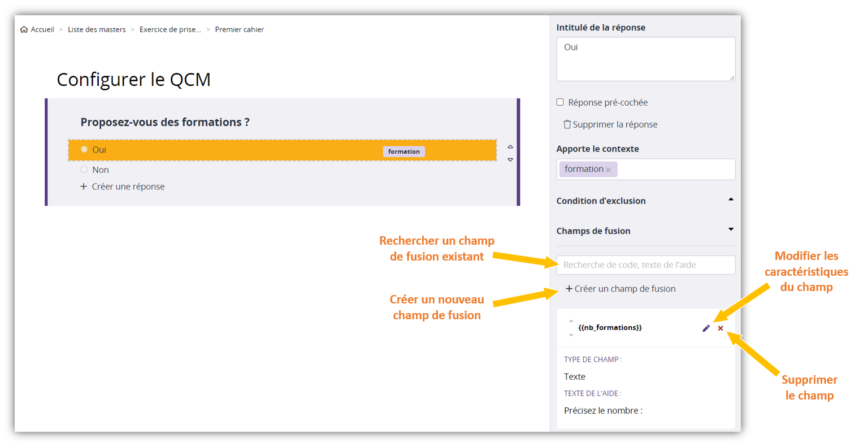Image resolution: width=868 pixels, height=447 pixels.
Task: Click the home icon in breadcrumb
Action: pos(24,29)
